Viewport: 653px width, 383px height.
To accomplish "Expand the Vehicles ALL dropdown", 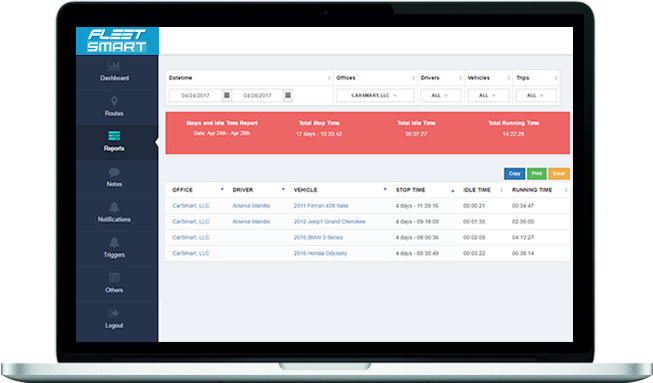I will 488,95.
